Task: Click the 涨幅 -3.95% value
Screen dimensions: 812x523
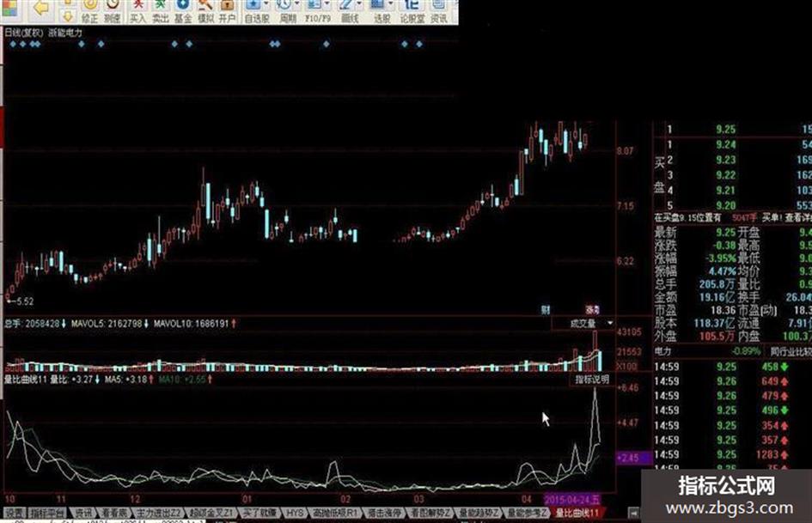Action: tap(723, 258)
